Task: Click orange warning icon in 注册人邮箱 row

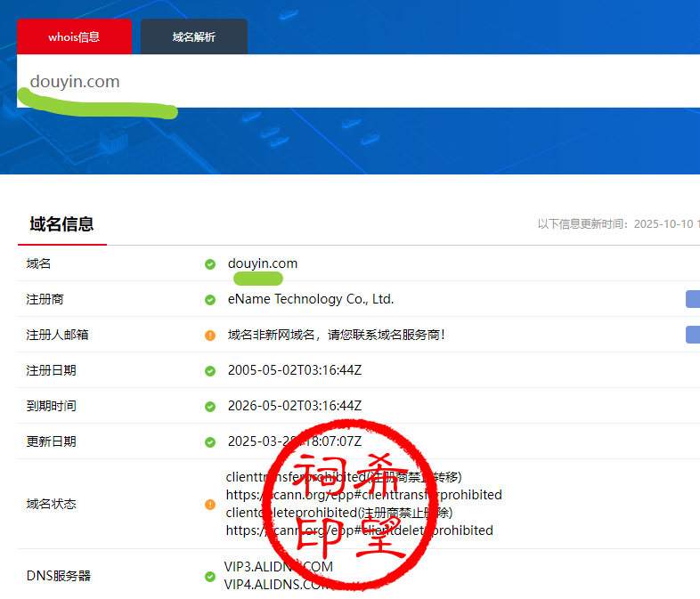Action: pyautogui.click(x=210, y=336)
